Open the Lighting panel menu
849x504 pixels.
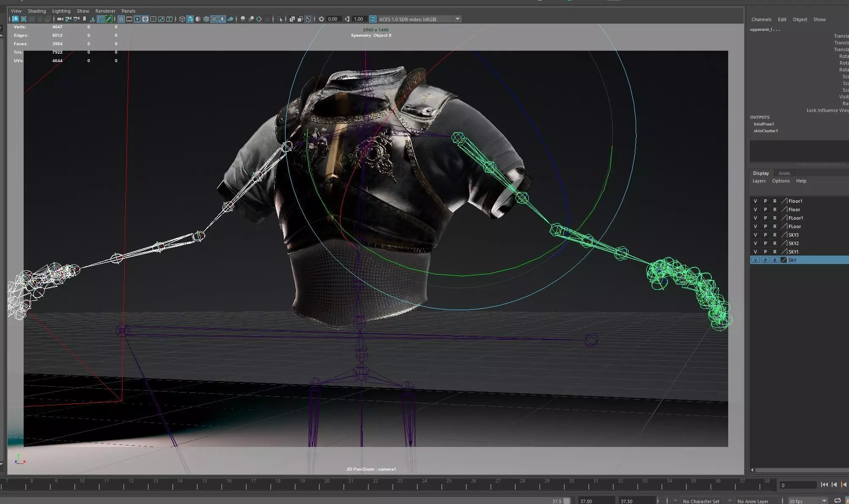coord(61,11)
